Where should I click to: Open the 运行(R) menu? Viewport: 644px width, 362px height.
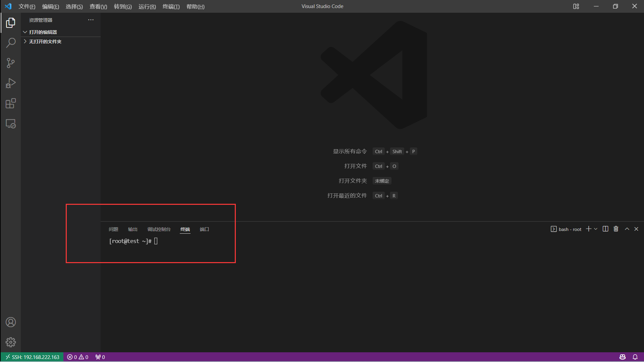147,6
